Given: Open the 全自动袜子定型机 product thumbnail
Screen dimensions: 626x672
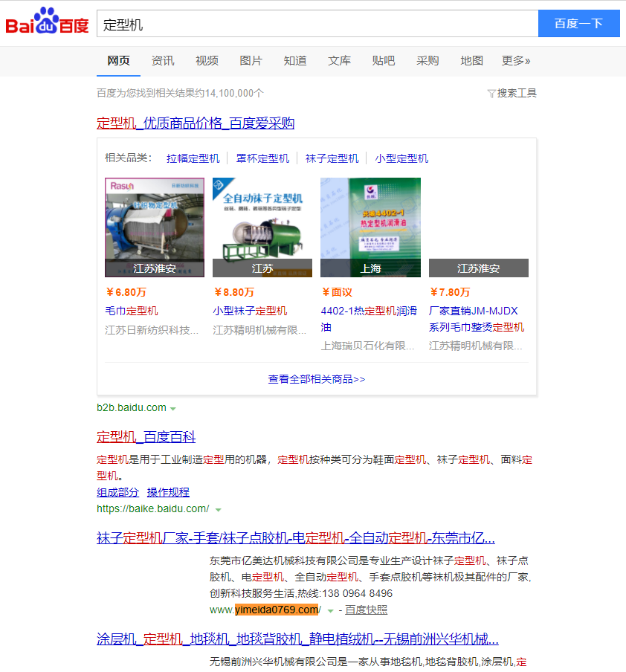Looking at the screenshot, I should coord(262,227).
